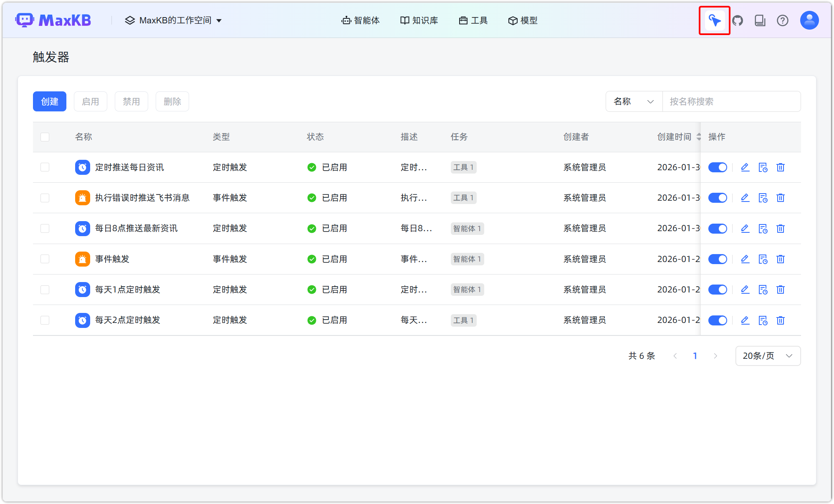The image size is (834, 504).
Task: Open the GitHub icon in top bar
Action: [x=738, y=20]
